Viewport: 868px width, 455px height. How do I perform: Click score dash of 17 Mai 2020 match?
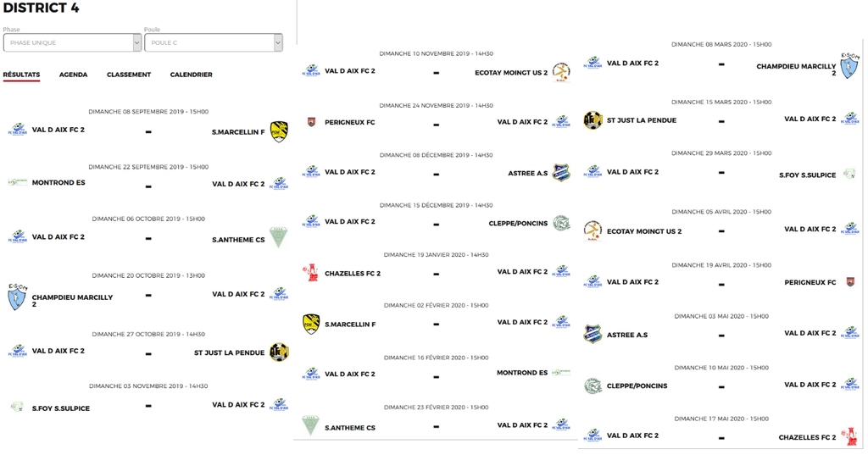(x=721, y=438)
